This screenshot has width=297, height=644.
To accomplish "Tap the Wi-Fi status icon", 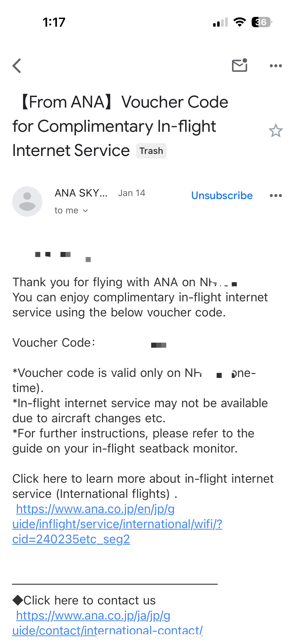I will click(240, 22).
